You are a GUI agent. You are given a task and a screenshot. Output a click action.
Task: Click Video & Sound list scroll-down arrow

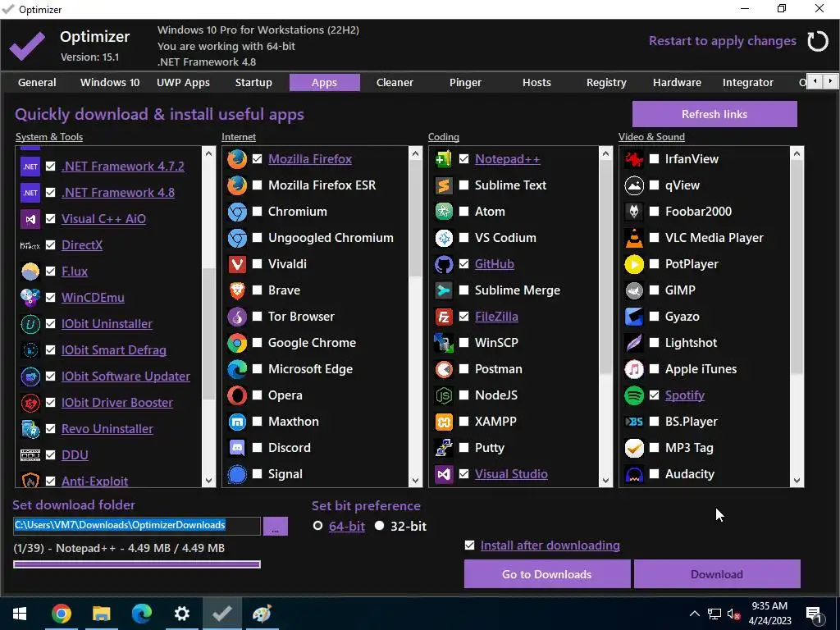tap(797, 481)
